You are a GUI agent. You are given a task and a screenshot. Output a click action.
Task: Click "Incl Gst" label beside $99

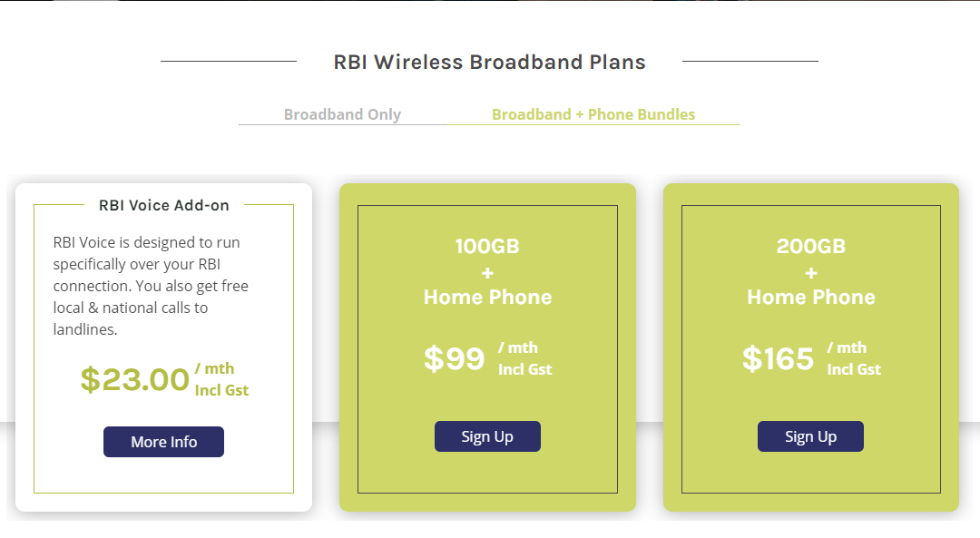click(x=525, y=369)
